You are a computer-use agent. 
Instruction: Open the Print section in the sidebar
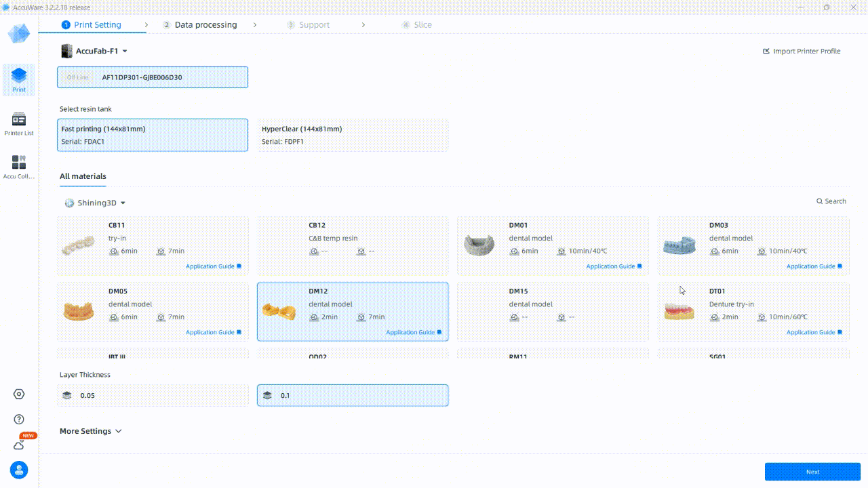pos(19,79)
